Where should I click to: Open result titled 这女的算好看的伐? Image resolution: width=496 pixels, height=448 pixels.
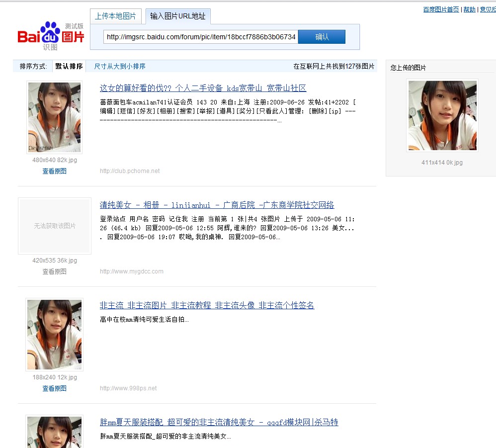pyautogui.click(x=203, y=88)
